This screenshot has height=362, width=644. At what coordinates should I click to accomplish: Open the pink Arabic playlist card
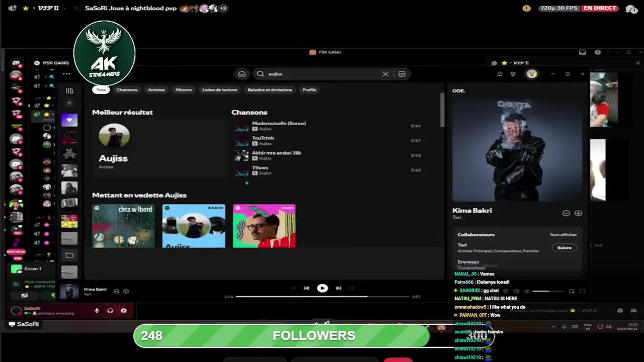tap(264, 226)
